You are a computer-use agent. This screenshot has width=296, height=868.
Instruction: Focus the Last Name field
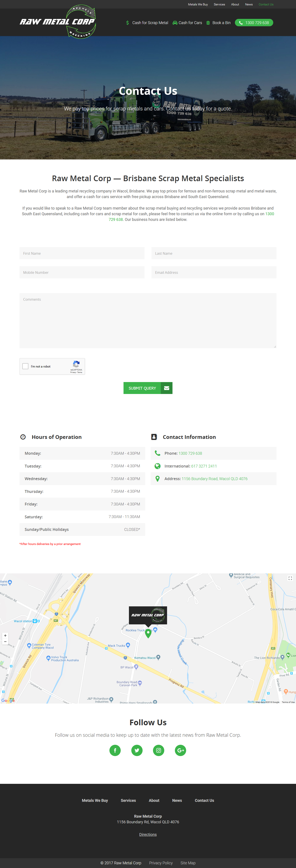(x=214, y=253)
